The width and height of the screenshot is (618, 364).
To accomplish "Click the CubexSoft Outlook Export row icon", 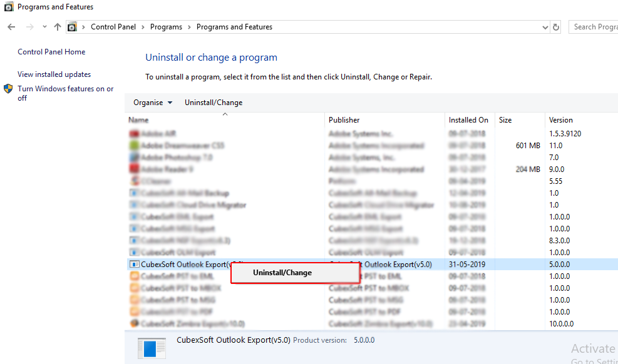I will [134, 265].
